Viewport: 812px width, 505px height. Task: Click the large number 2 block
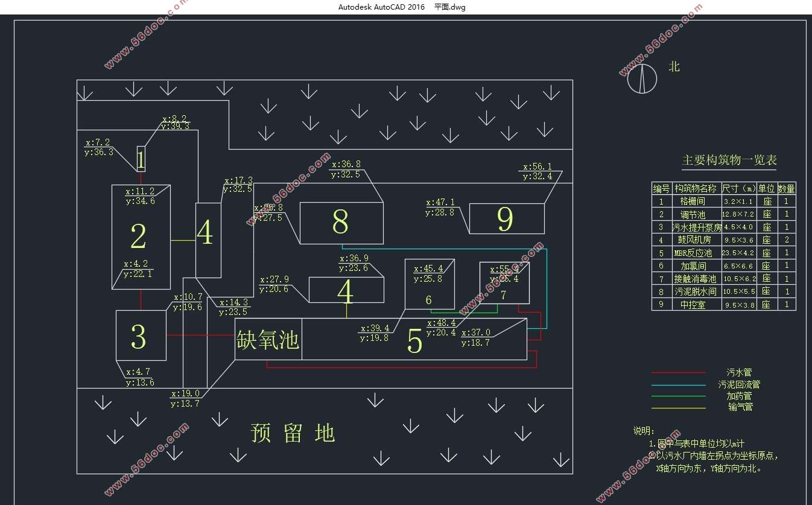pos(141,237)
